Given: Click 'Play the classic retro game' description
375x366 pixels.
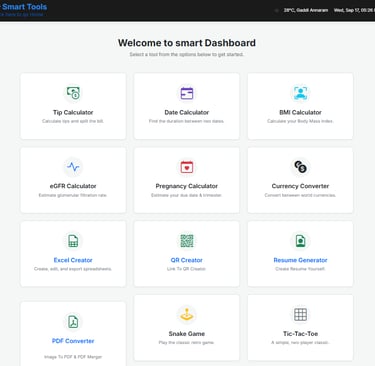Looking at the screenshot, I should point(187,342).
